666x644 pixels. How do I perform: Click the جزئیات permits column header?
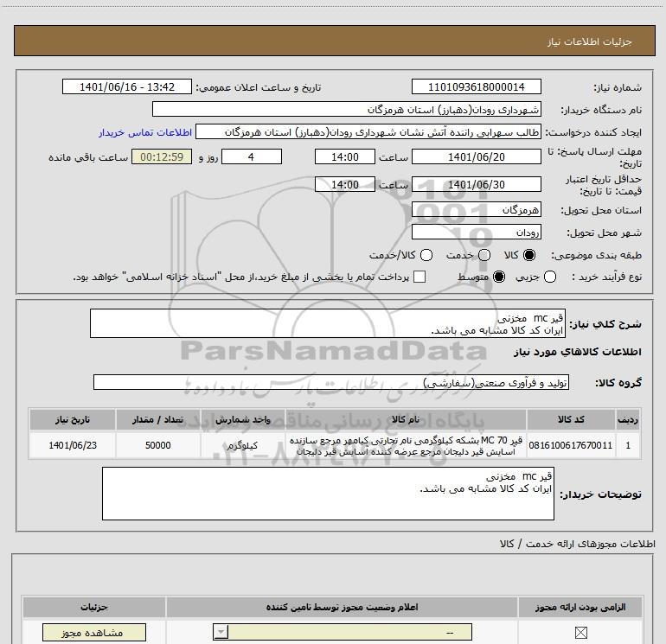click(x=94, y=607)
